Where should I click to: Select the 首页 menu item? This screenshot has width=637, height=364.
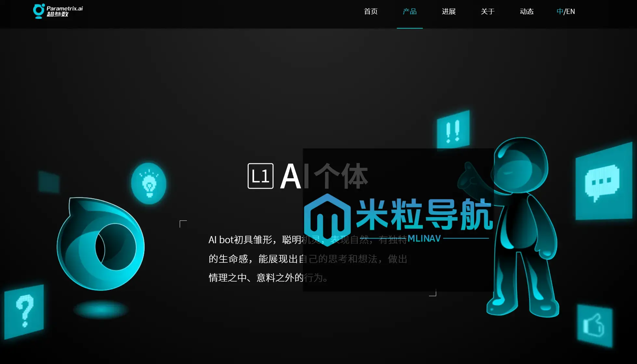[x=370, y=11]
